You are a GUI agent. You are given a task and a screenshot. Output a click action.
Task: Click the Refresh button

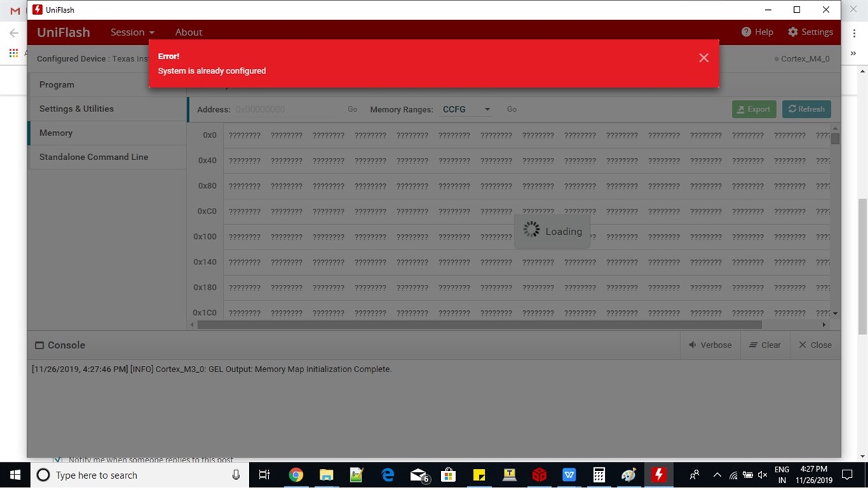point(806,109)
